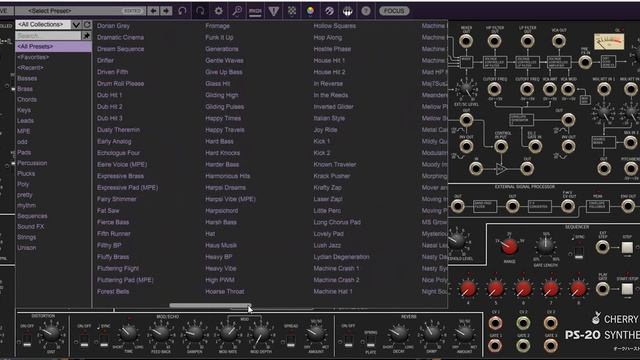
Task: Click the magnifier zoom icon
Action: 237,11
